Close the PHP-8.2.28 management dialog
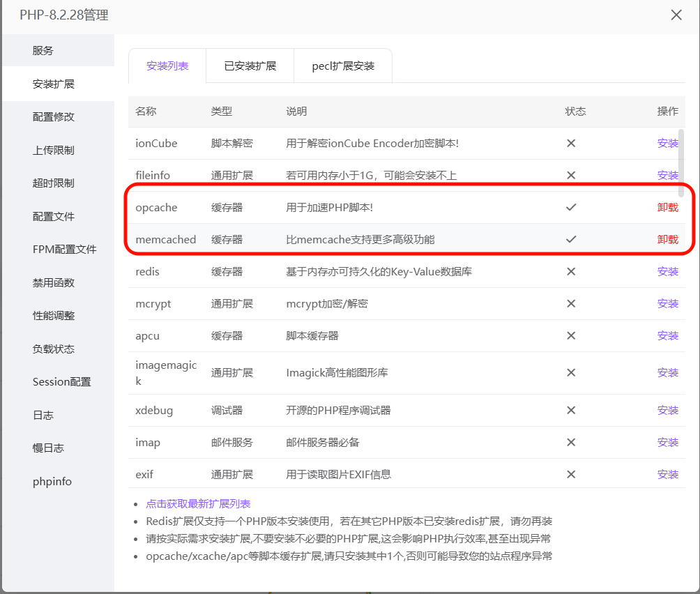The image size is (700, 594). point(676,15)
